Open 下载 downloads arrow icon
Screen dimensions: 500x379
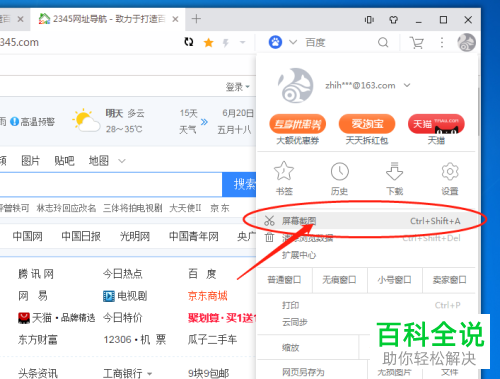tap(395, 171)
